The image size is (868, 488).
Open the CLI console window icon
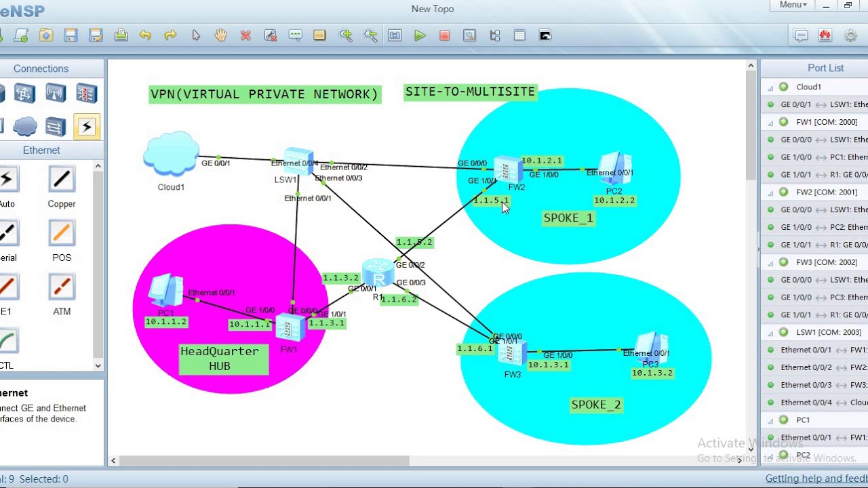click(545, 35)
